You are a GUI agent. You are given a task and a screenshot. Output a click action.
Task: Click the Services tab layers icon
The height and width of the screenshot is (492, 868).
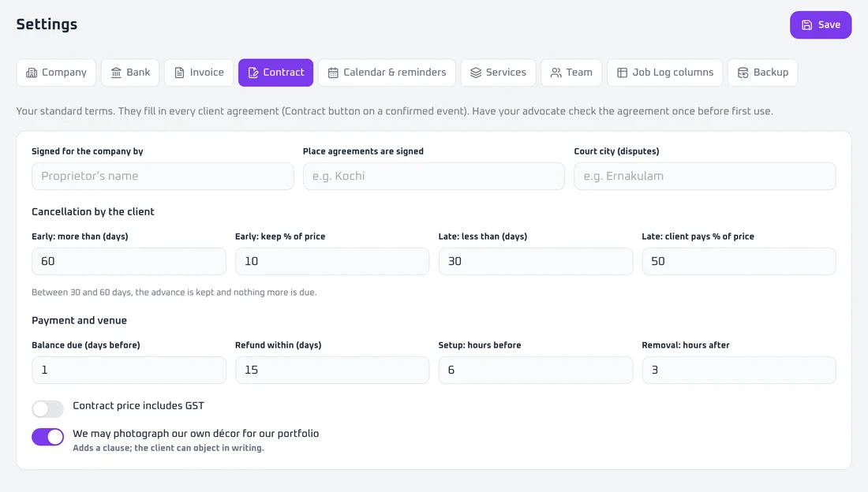[x=476, y=73]
